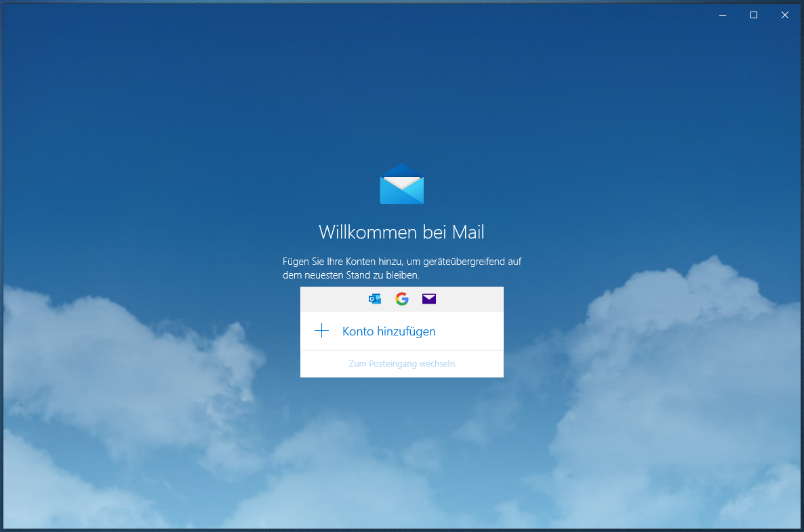804x532 pixels.
Task: Close the Mail window
Action: (x=785, y=15)
